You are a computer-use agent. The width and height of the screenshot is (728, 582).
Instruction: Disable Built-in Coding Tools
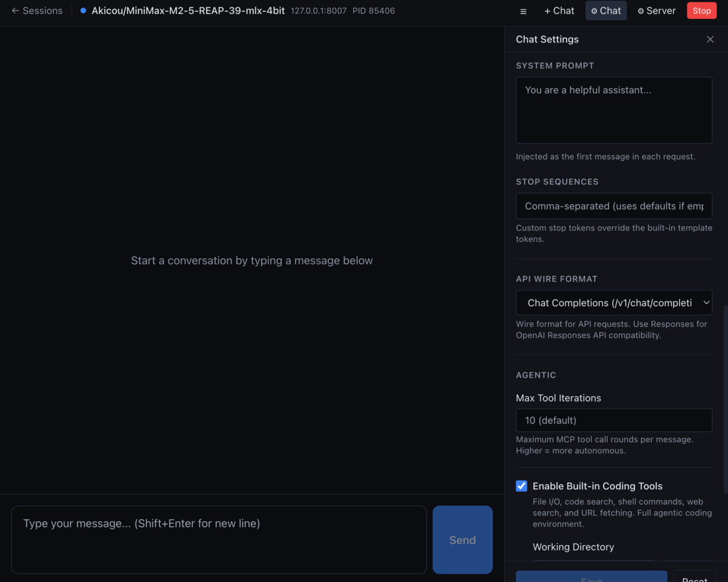pyautogui.click(x=521, y=486)
